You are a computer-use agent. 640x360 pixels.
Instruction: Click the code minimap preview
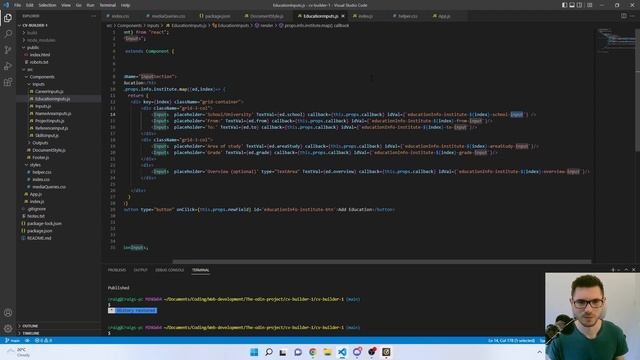point(616,41)
